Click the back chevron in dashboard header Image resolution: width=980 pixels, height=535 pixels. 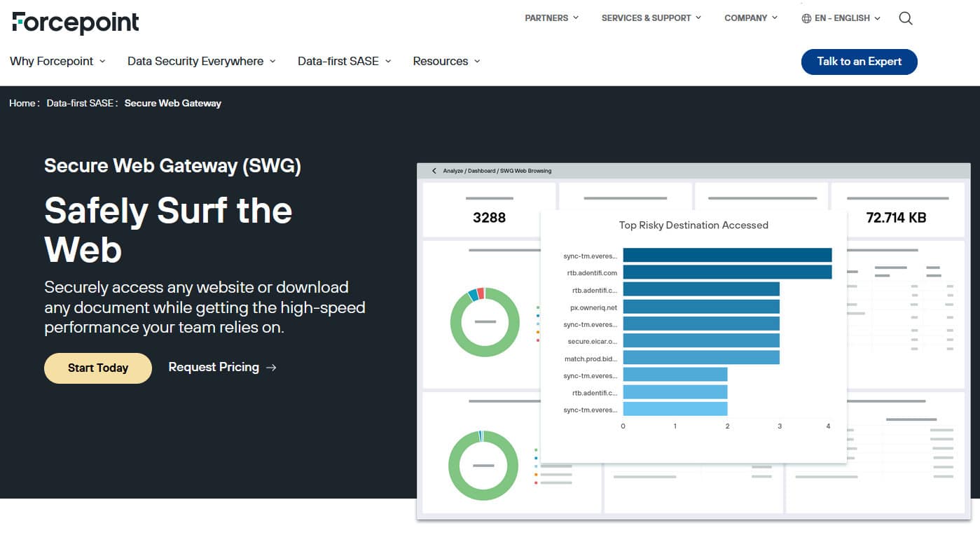coord(434,171)
